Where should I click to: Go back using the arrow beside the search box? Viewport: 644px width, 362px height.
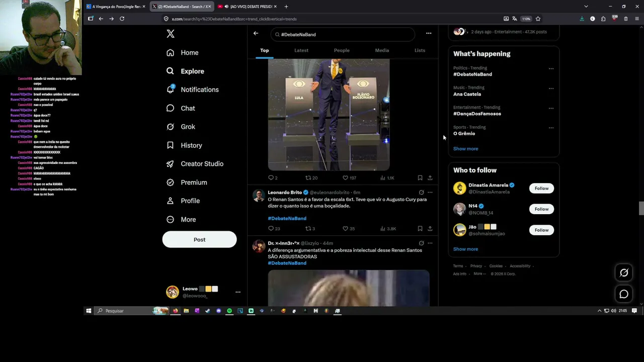(x=256, y=34)
